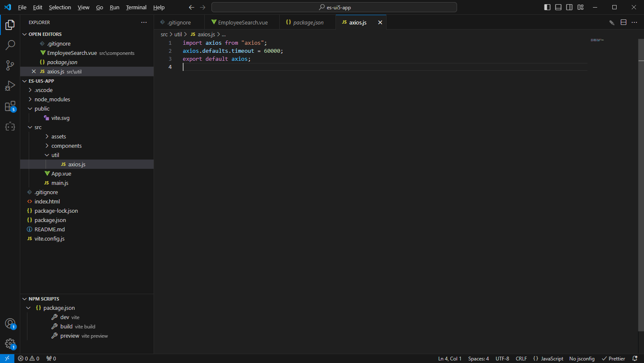
Task: Click the Prettier status bar button
Action: (613, 358)
